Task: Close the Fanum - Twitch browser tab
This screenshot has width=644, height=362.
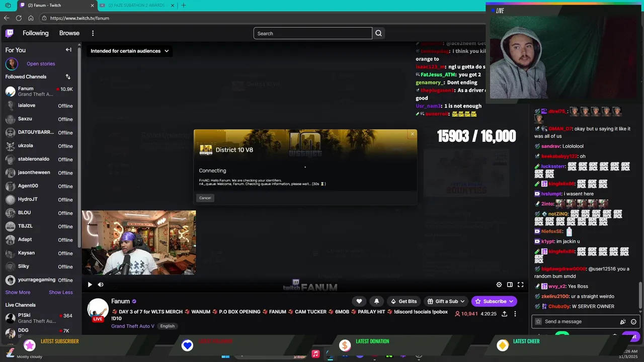Action: point(92,6)
